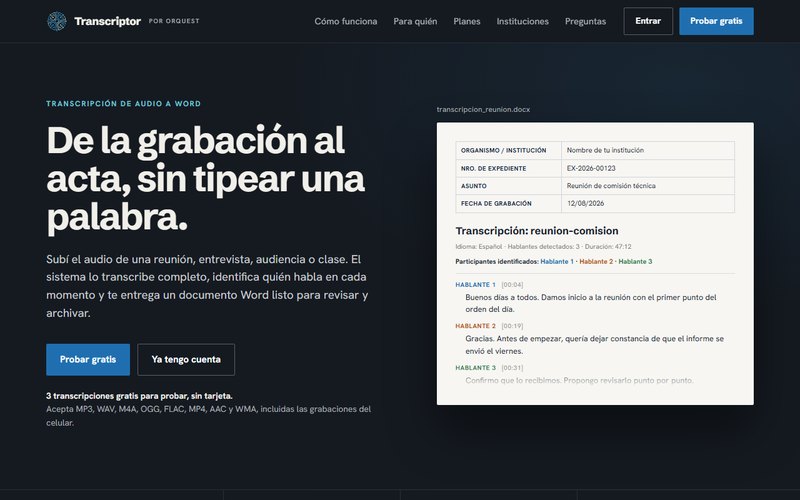Click the 12/08/2026 date value

click(x=585, y=203)
